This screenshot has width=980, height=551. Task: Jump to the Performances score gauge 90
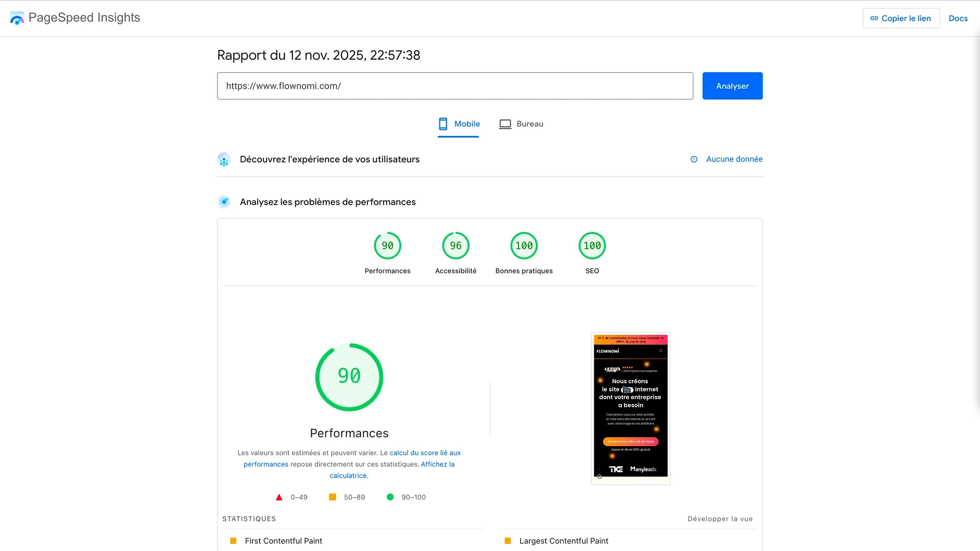[x=388, y=246]
